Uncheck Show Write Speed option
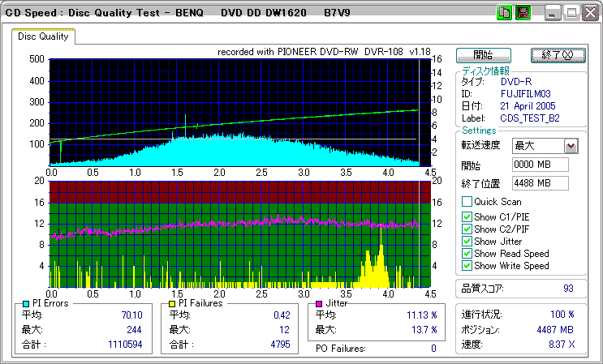The width and height of the screenshot is (603, 364). [467, 265]
